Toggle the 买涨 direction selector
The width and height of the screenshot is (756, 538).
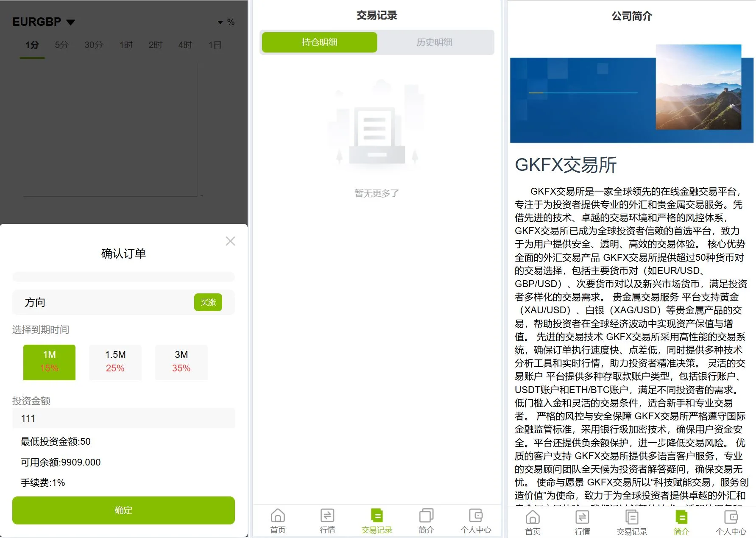pyautogui.click(x=208, y=302)
